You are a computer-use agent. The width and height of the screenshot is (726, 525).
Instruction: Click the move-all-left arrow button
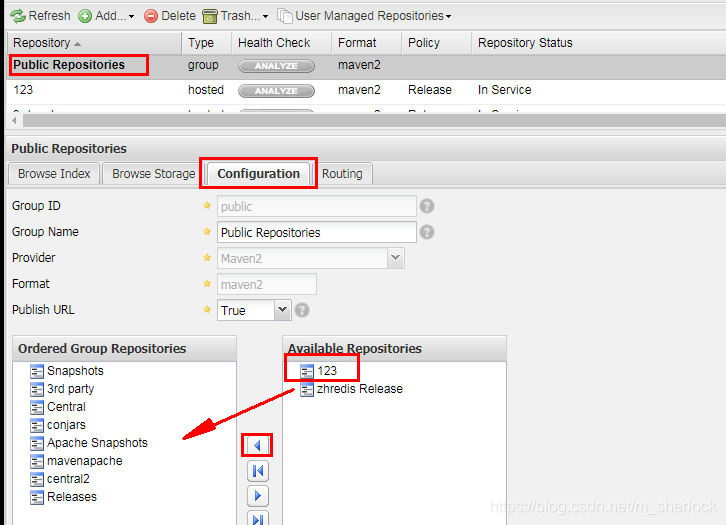click(x=257, y=471)
